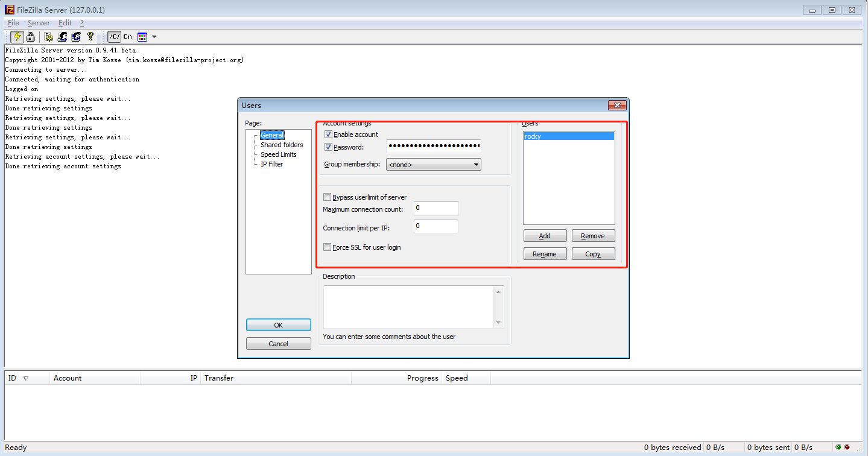
Task: Click inside the Password input field
Action: click(x=433, y=146)
